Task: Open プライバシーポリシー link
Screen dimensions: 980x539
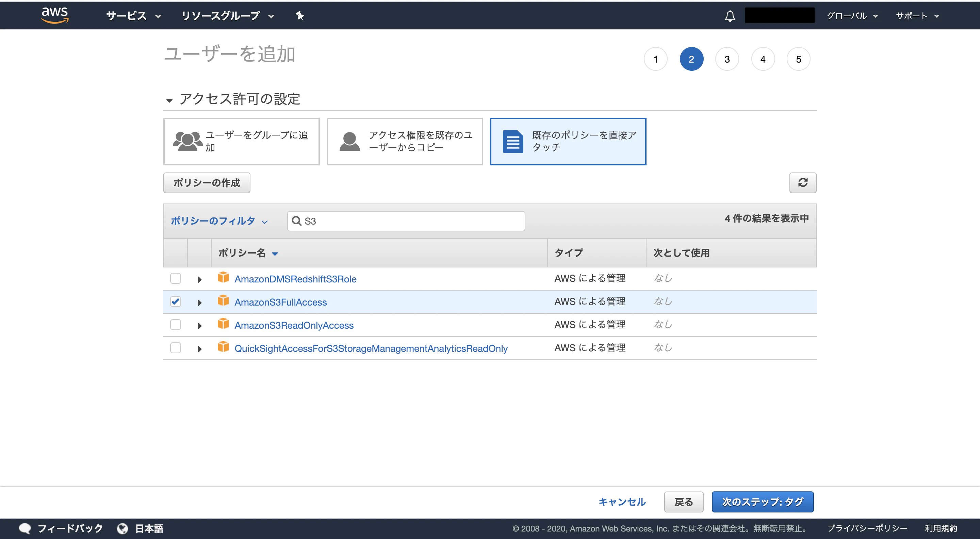Action: pyautogui.click(x=867, y=528)
